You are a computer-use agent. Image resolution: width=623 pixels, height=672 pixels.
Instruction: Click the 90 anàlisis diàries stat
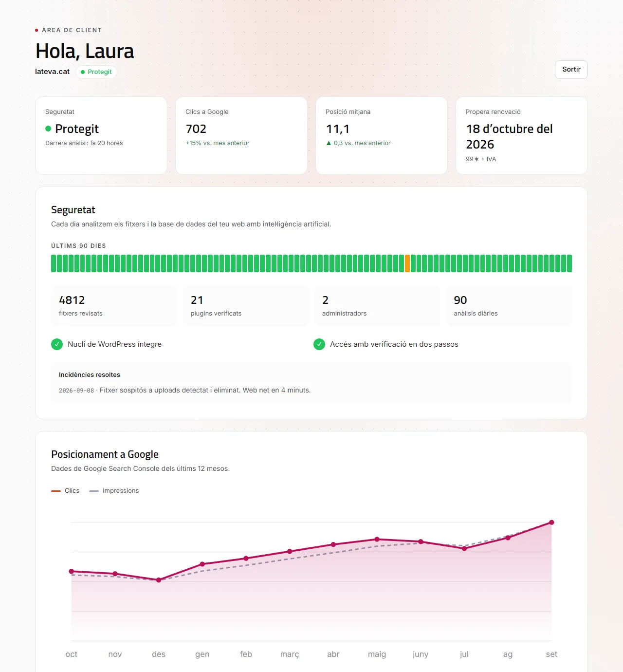click(509, 306)
